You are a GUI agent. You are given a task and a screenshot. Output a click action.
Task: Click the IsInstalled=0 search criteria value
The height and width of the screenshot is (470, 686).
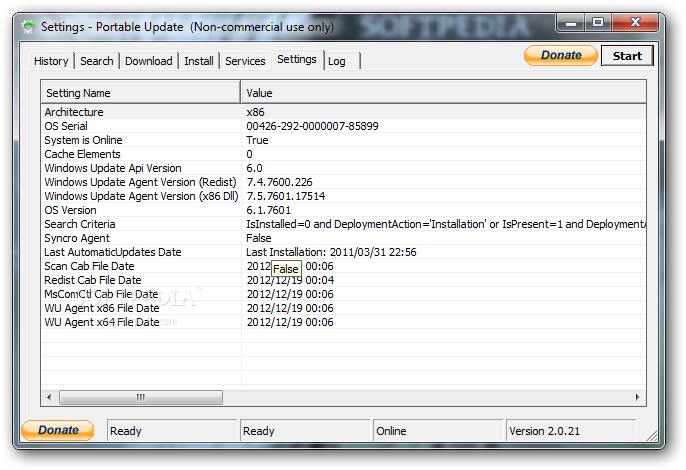point(446,224)
